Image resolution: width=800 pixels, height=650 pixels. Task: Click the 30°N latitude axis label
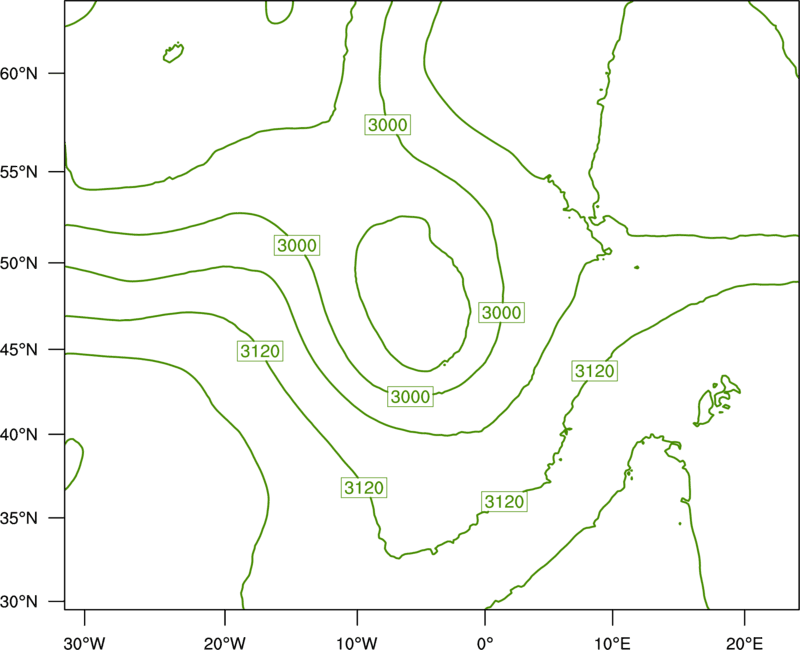pyautogui.click(x=19, y=602)
